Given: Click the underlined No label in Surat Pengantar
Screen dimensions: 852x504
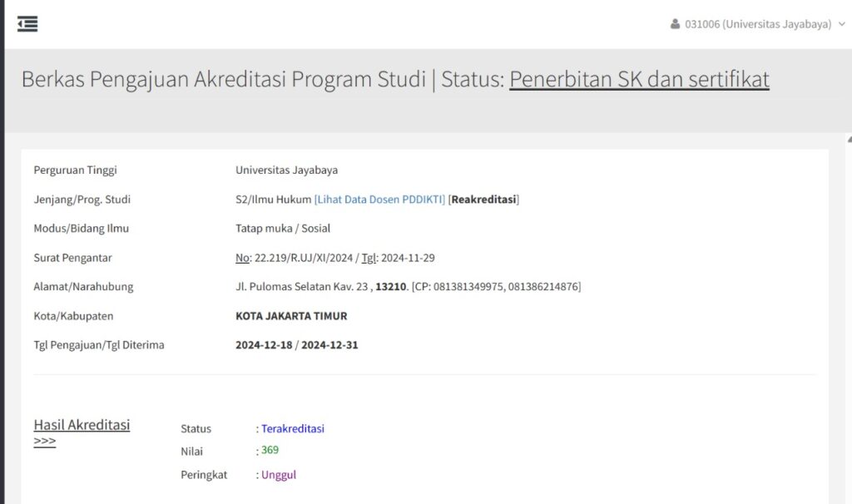Looking at the screenshot, I should point(242,258).
